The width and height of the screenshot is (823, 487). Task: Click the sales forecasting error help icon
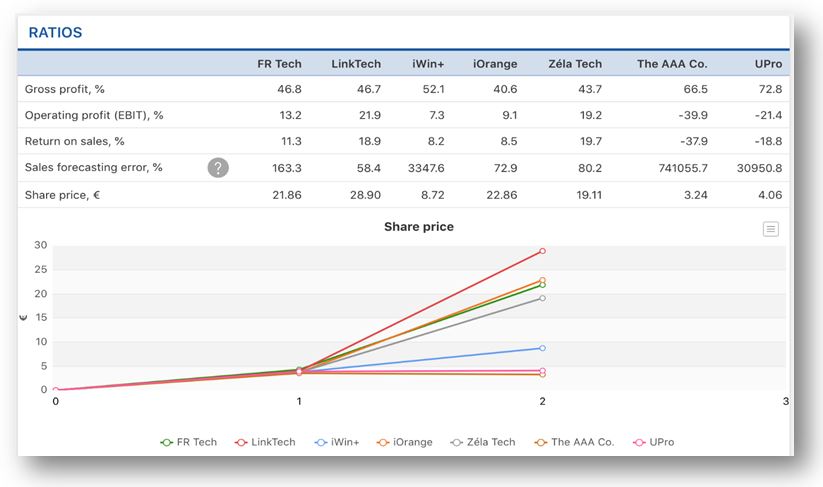[x=218, y=168]
